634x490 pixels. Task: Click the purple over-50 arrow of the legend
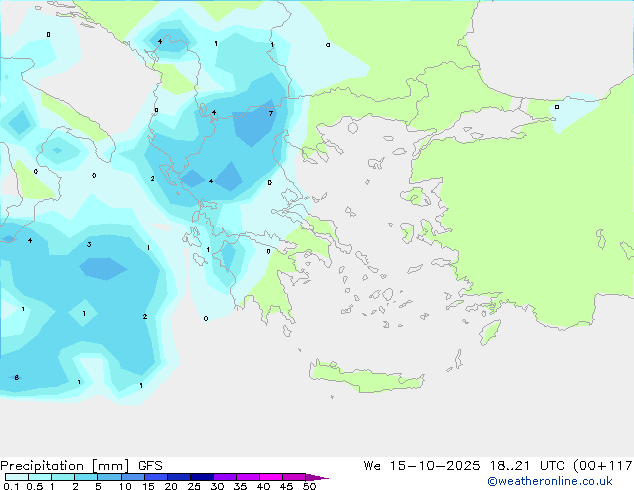coord(317,477)
